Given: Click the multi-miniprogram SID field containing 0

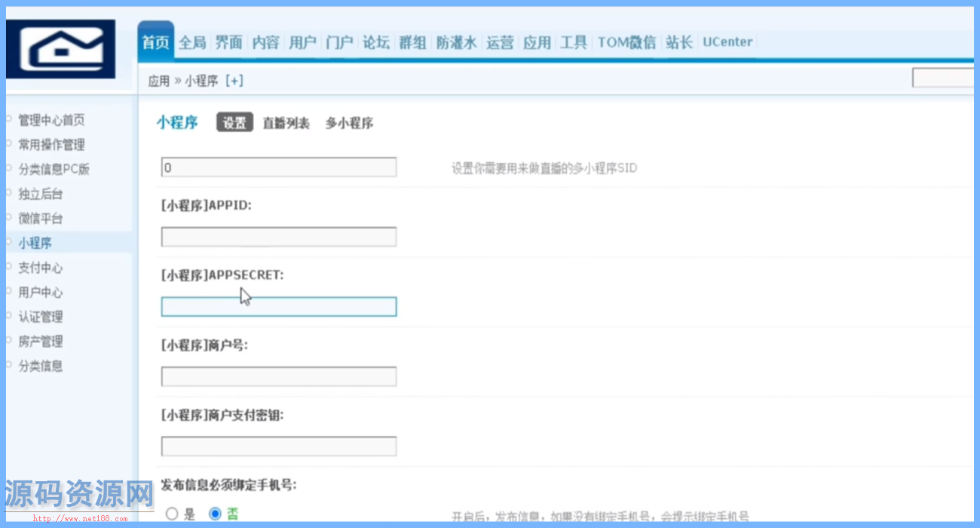Looking at the screenshot, I should tap(278, 167).
